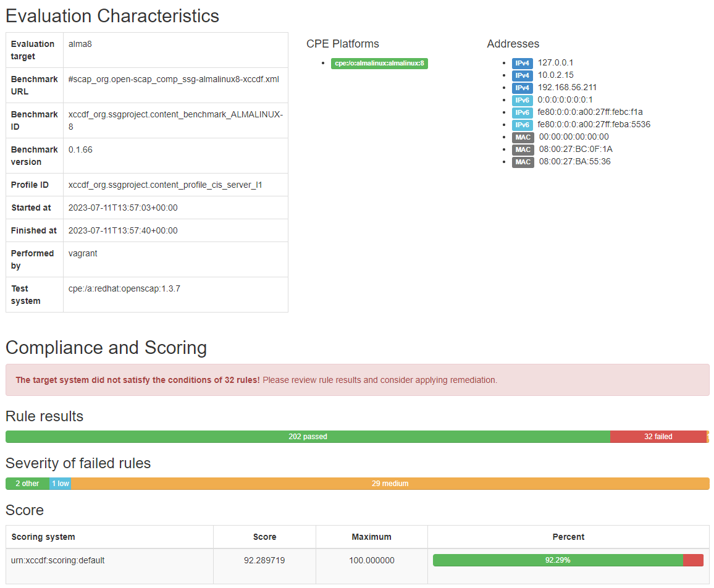The height and width of the screenshot is (588, 714).
Task: Click the Maximum column header
Action: (x=372, y=537)
